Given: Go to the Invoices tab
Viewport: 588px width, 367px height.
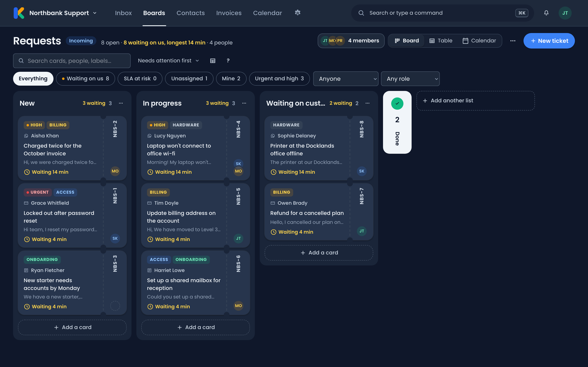Looking at the screenshot, I should [229, 13].
